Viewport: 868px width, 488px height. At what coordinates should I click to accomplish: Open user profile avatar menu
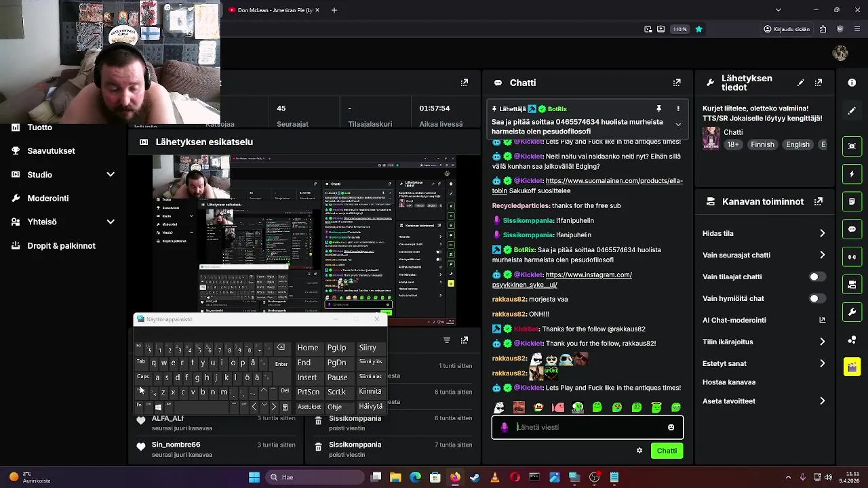click(x=840, y=53)
